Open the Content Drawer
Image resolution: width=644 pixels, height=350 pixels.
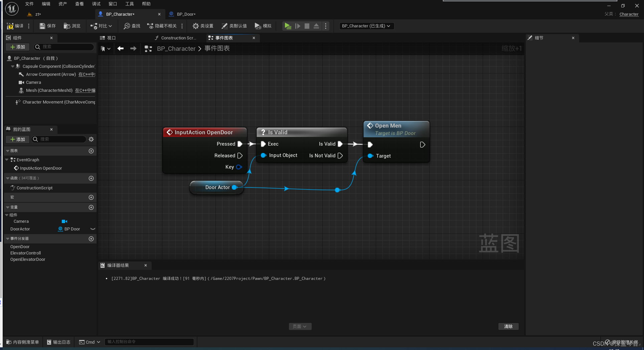[23, 342]
